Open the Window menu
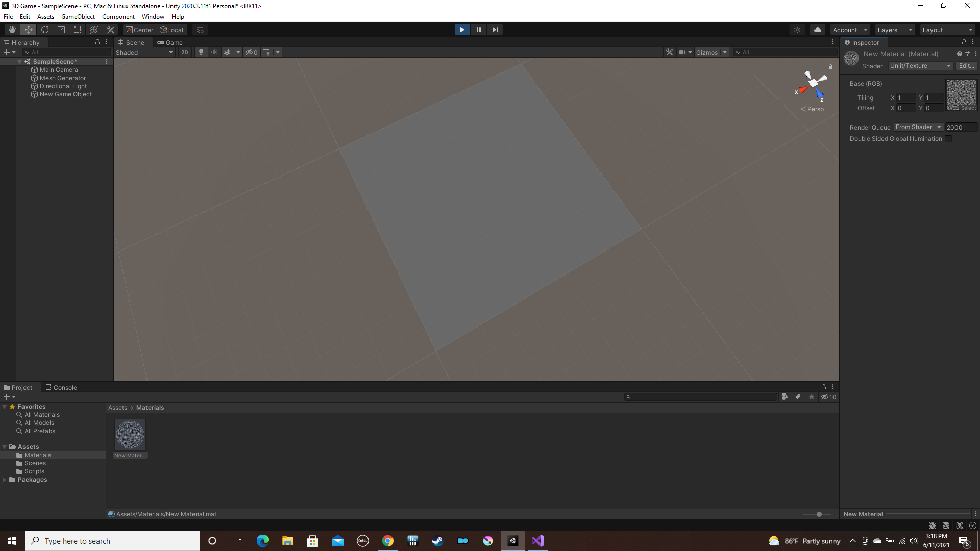980x551 pixels. (153, 17)
